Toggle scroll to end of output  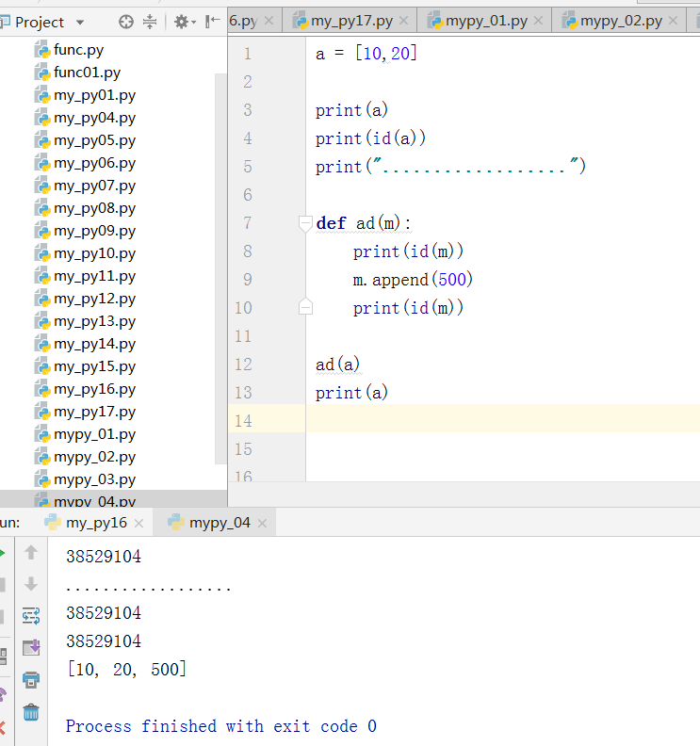click(x=31, y=647)
